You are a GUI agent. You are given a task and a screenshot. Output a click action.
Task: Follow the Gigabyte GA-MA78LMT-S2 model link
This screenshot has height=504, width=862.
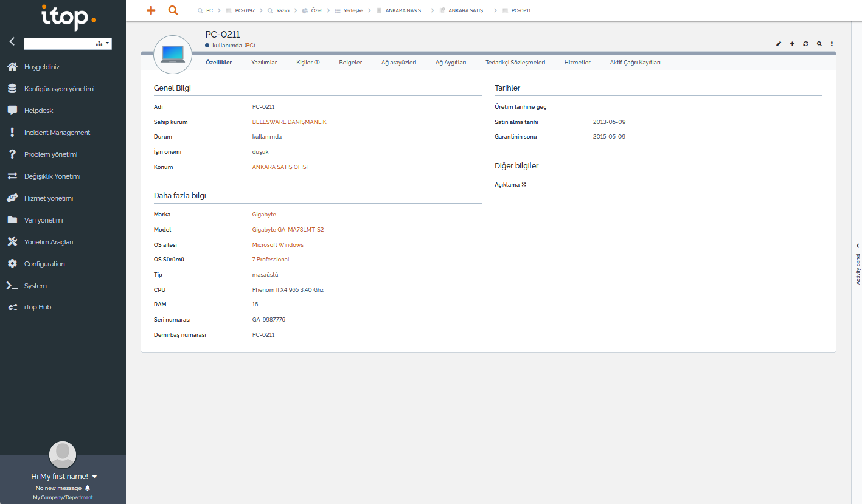[x=288, y=230]
